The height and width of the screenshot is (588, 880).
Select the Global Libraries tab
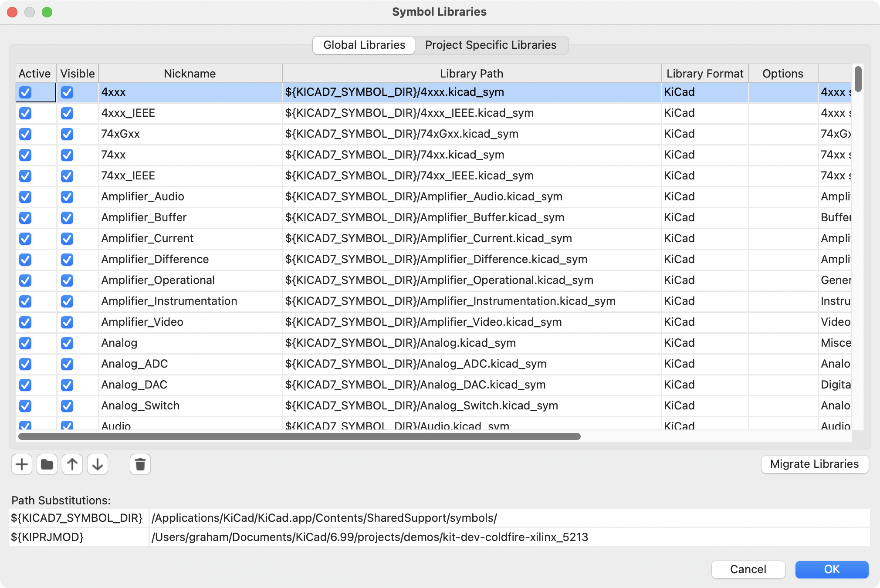pos(364,45)
